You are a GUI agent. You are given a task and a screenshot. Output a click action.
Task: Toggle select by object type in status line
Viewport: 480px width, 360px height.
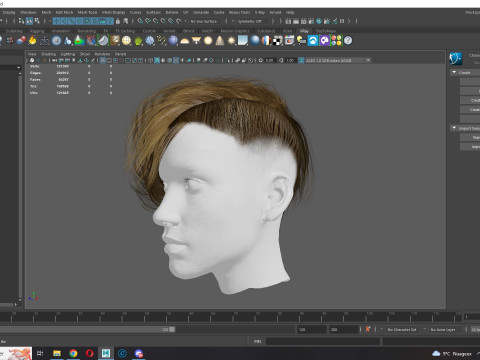point(29,21)
